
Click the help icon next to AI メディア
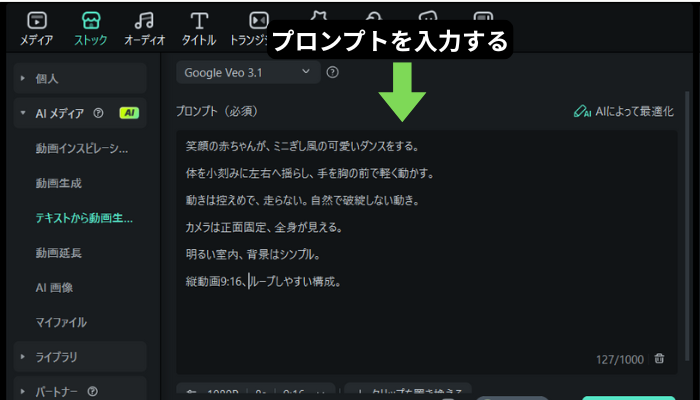(x=98, y=113)
